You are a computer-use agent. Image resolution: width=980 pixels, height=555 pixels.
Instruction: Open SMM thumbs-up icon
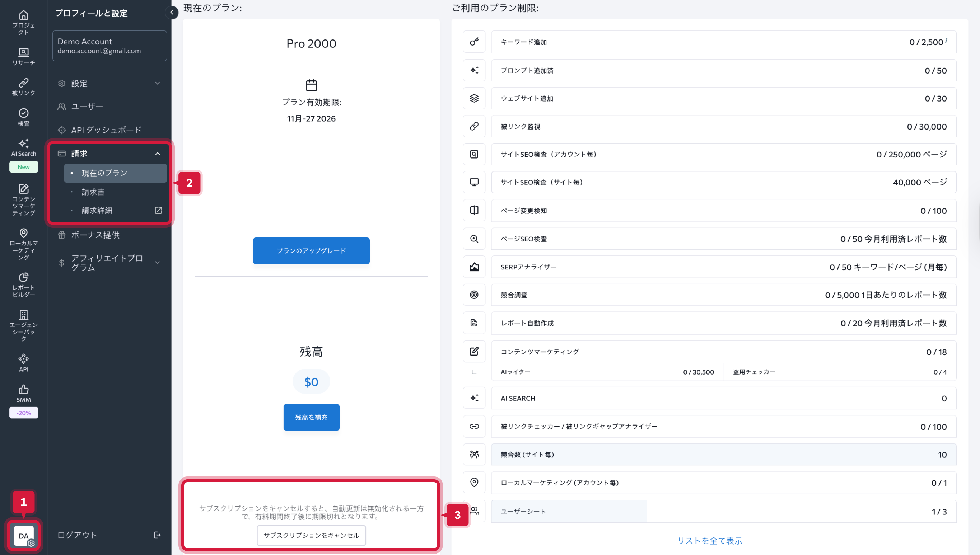point(23,390)
